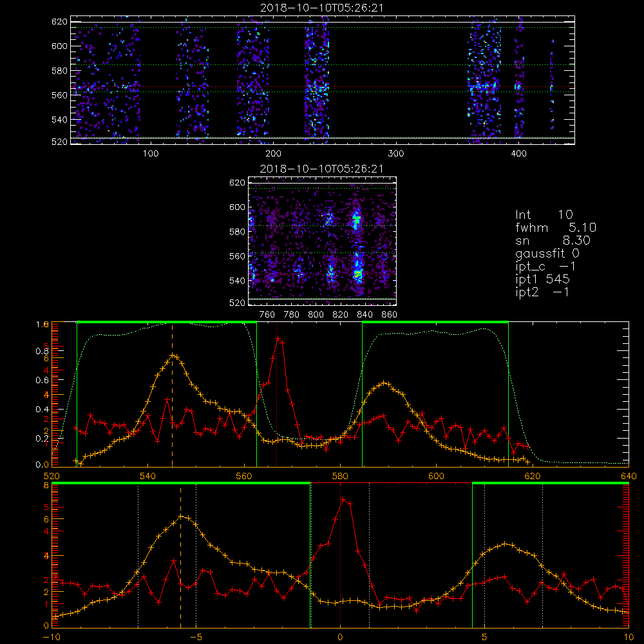Click the right green vertical line in bottom plot
Viewport: 644px width, 644px height.
(x=472, y=556)
